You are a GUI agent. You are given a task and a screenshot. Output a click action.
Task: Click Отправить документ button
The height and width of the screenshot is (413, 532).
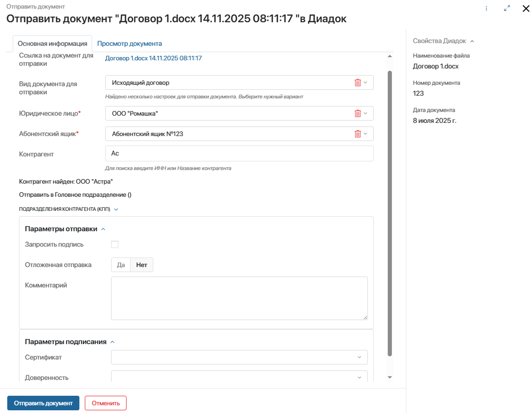click(43, 403)
